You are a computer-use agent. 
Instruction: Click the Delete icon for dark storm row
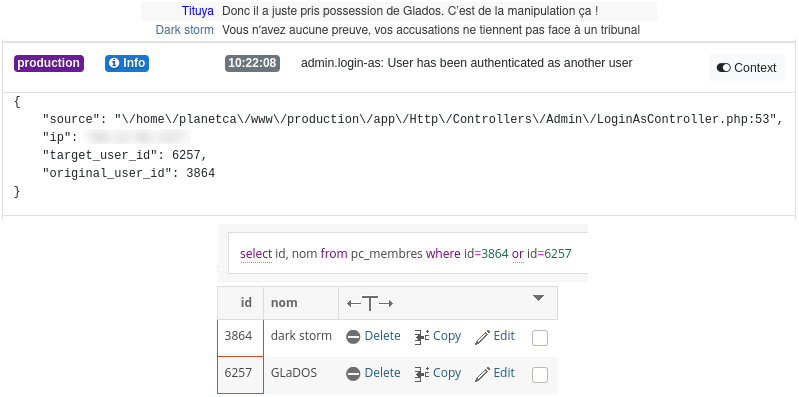click(x=353, y=337)
